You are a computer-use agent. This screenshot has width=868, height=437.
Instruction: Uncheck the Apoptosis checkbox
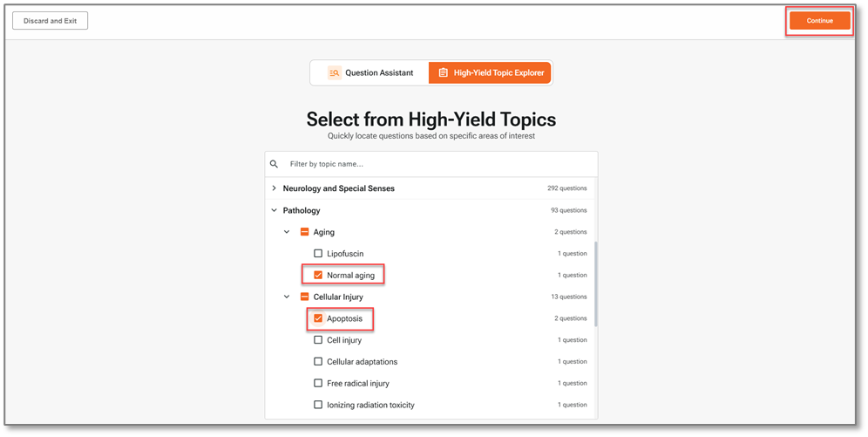coord(318,318)
